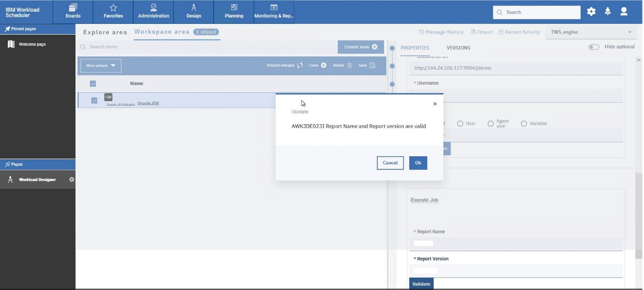Click the Save icon in toolbar
Screen dimensions: 644x290
pos(372,65)
